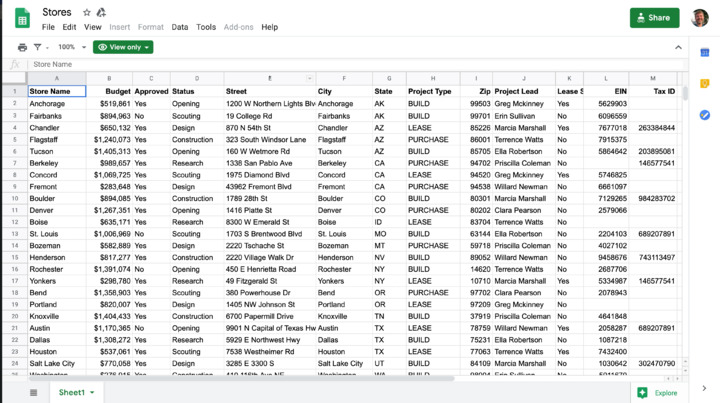The height and width of the screenshot is (403, 720).
Task: Open the account profile picture
Action: click(x=700, y=18)
